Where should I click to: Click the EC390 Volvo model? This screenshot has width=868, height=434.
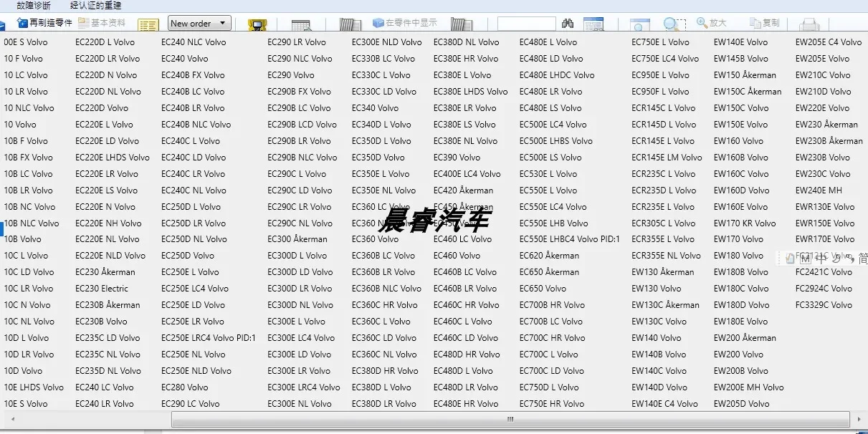click(457, 158)
